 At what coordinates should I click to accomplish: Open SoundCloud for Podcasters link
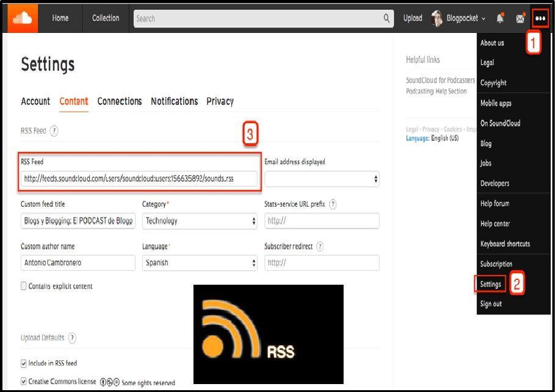[x=441, y=80]
